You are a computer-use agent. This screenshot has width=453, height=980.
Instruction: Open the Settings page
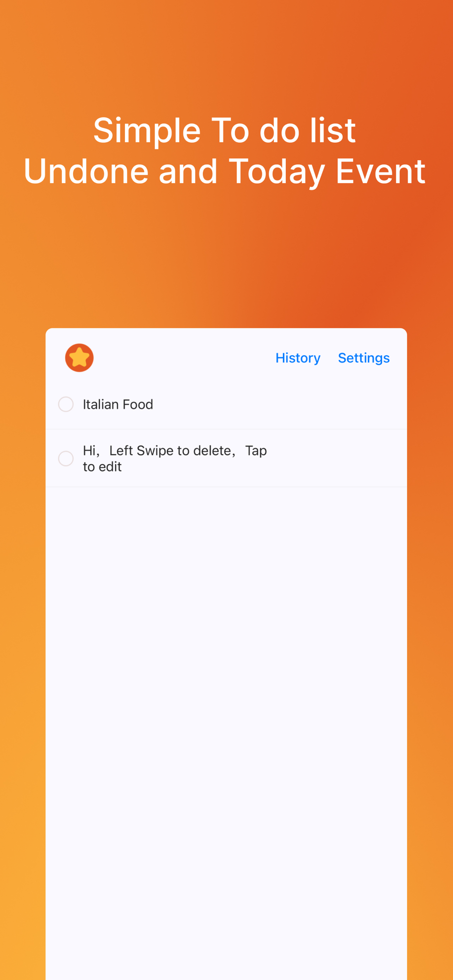pos(364,358)
